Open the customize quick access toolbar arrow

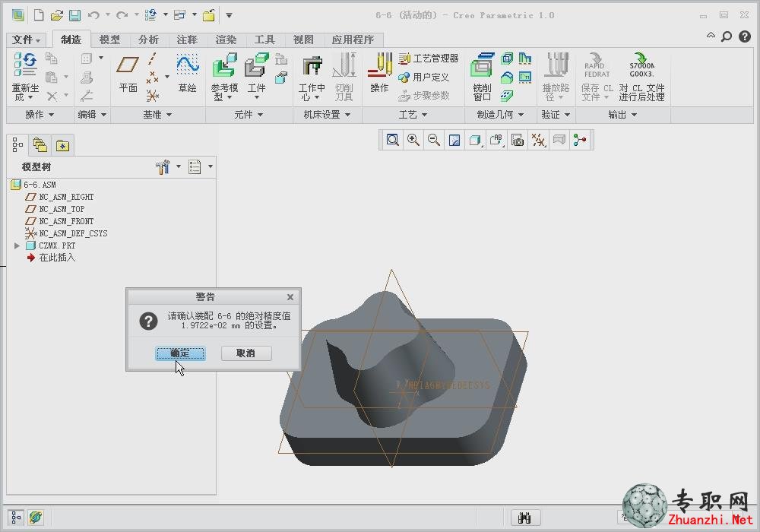pos(229,15)
